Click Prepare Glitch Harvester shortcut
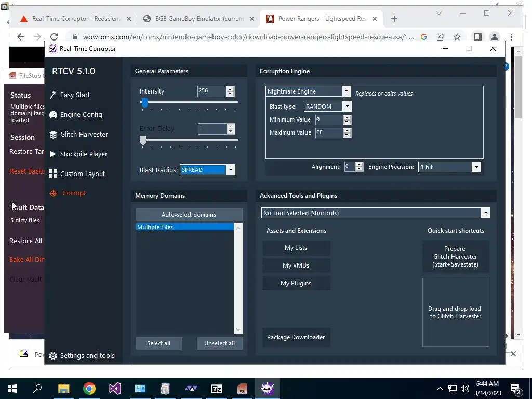The image size is (532, 399). click(x=455, y=257)
